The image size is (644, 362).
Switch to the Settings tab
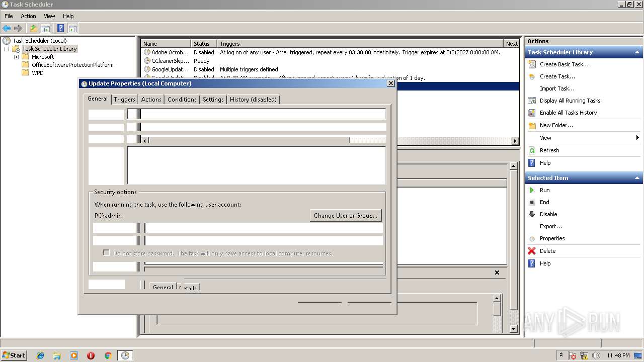[x=213, y=100]
